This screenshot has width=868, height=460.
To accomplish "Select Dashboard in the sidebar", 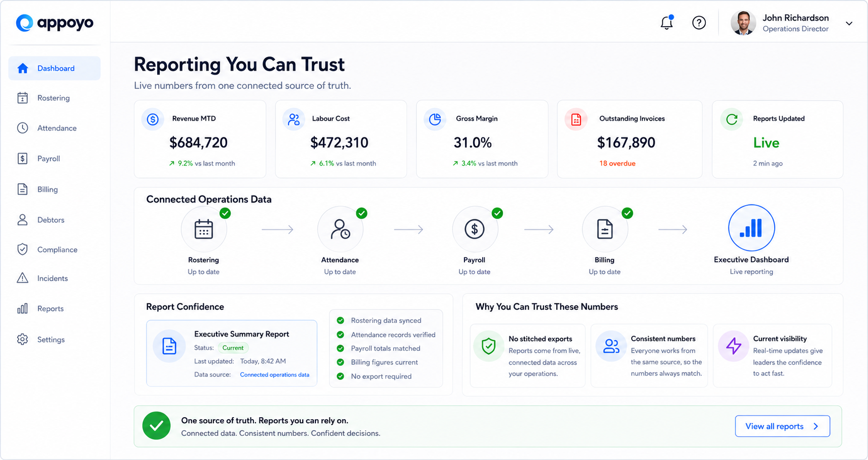I will 54,68.
